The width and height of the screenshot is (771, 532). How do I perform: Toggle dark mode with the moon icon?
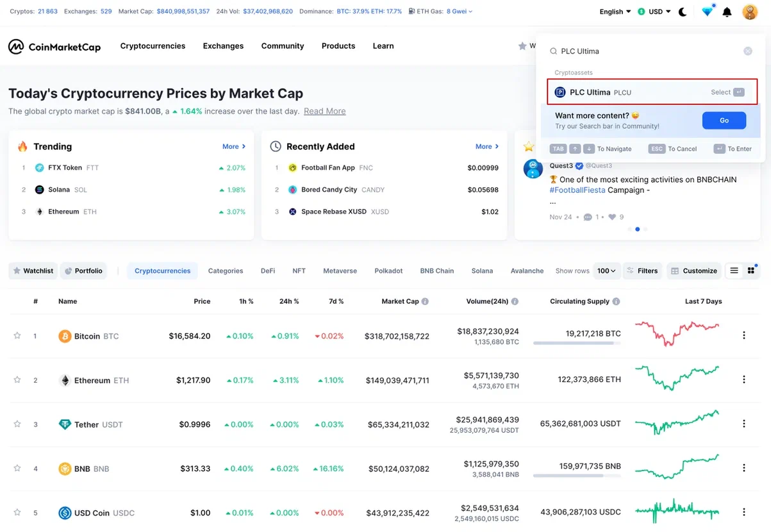683,12
